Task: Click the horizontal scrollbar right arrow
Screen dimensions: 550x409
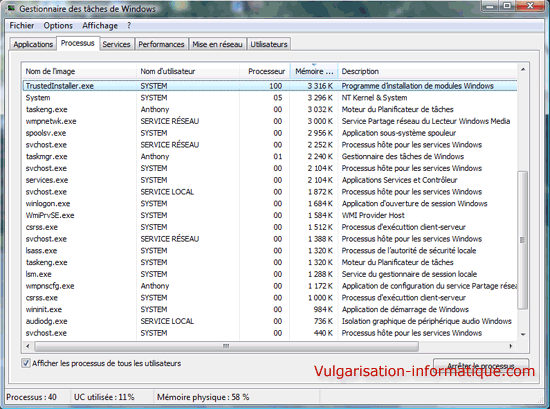Action: point(511,346)
